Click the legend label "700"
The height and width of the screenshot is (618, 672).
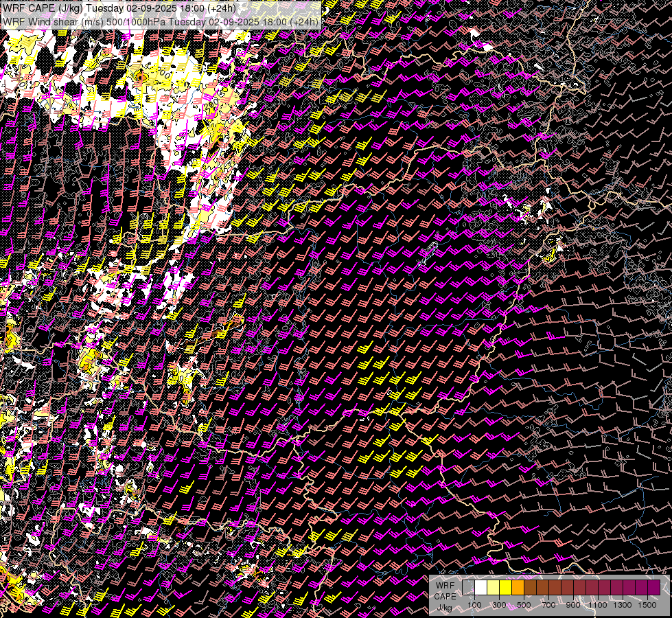548,605
